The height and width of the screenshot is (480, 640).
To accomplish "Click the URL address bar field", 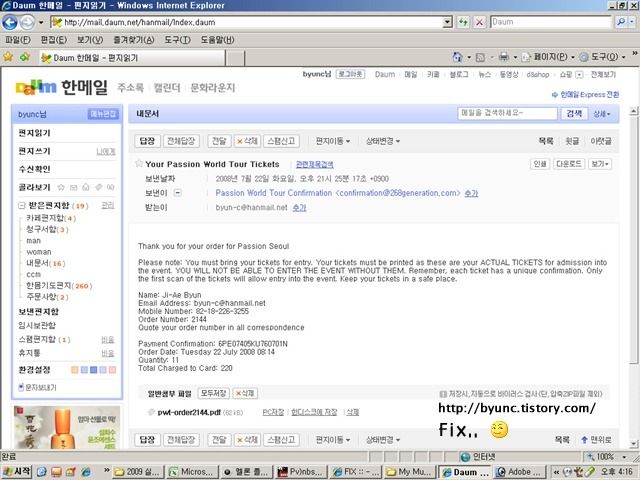I will (247, 22).
